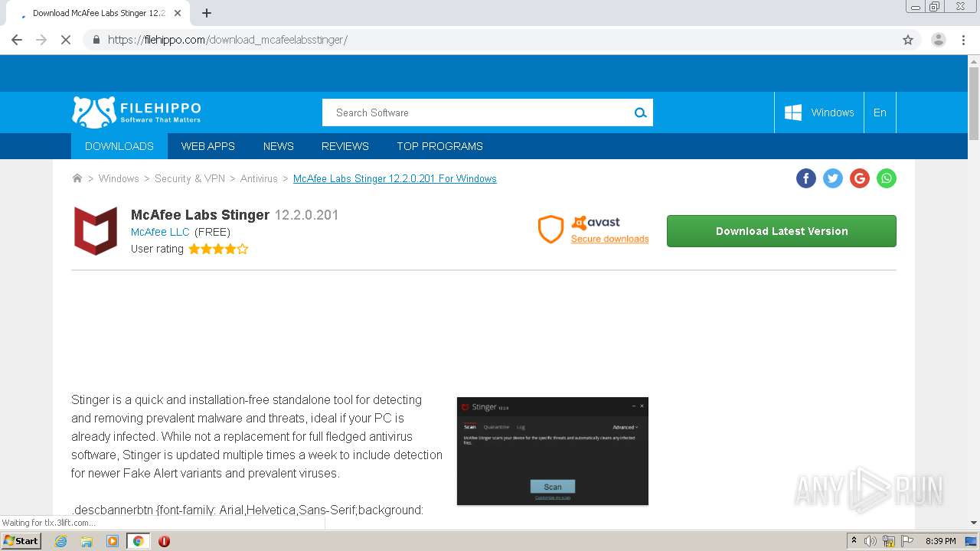Viewport: 980px width, 551px height.
Task: Show hidden system tray icons
Action: [854, 541]
